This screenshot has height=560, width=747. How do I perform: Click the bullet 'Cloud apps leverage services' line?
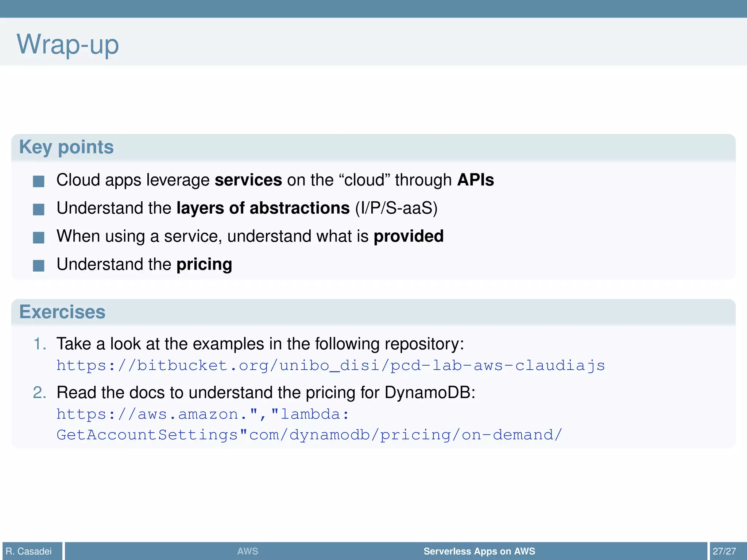point(275,180)
